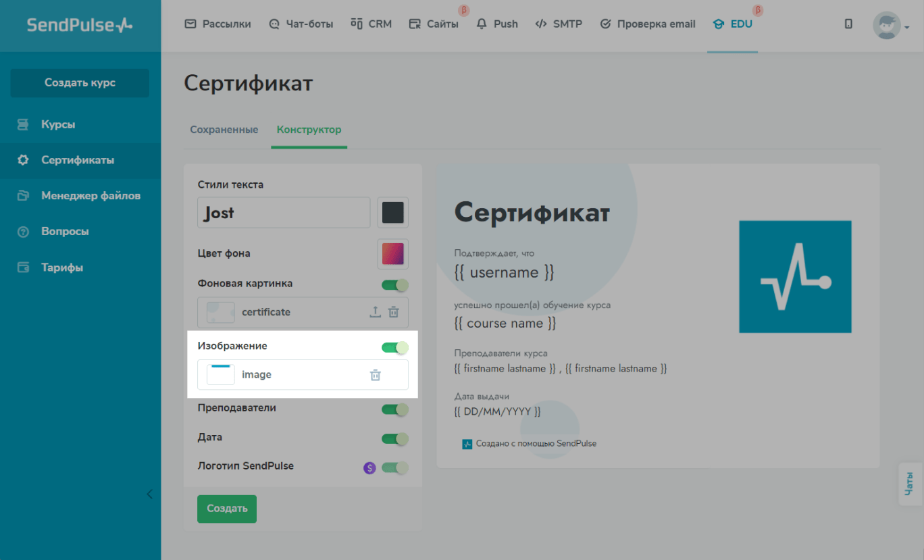Image resolution: width=924 pixels, height=560 pixels.
Task: Toggle the Фоновая картинка switch
Action: (395, 285)
